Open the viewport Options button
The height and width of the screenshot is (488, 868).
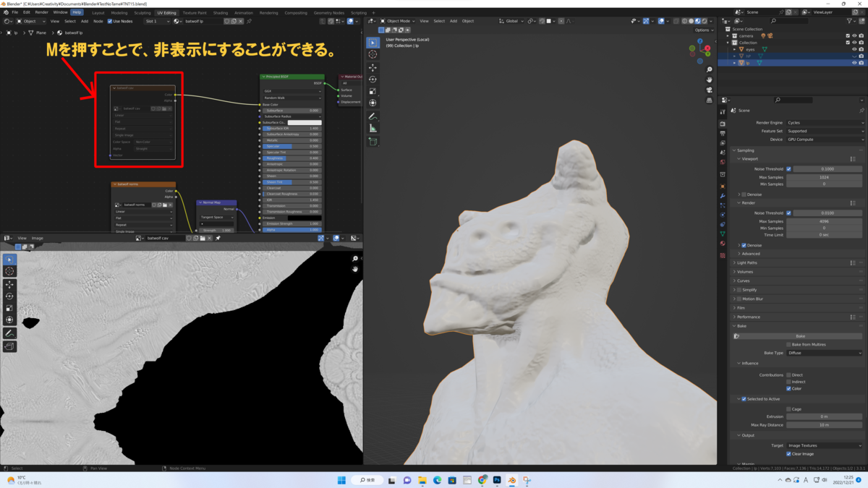[704, 30]
